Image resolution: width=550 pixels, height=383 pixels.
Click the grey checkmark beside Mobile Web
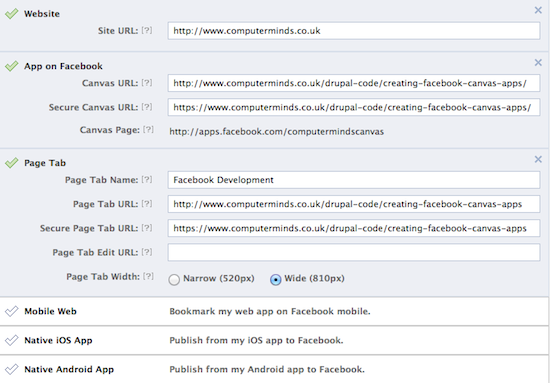click(12, 311)
